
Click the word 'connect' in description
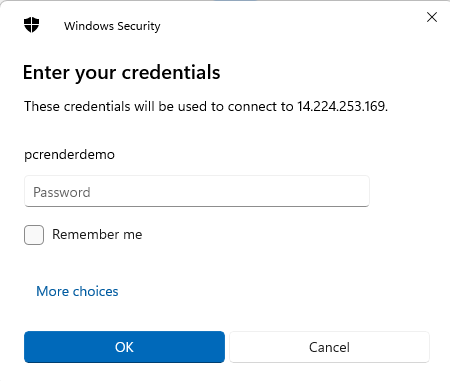click(252, 106)
